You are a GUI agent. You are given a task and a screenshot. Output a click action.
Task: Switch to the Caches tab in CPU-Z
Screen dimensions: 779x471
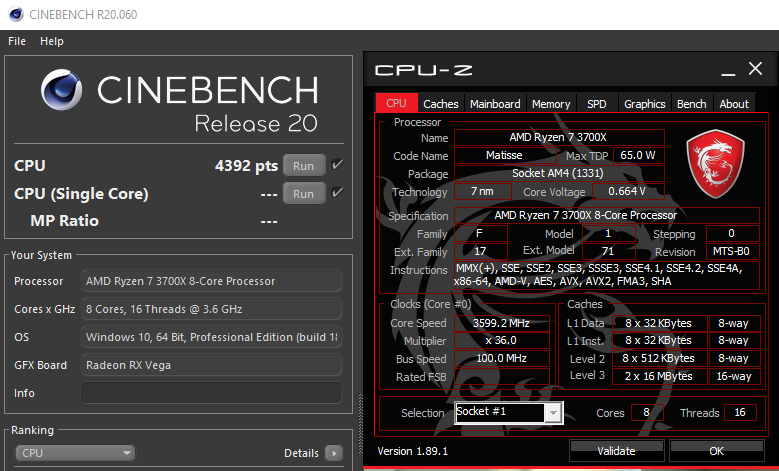[x=441, y=104]
